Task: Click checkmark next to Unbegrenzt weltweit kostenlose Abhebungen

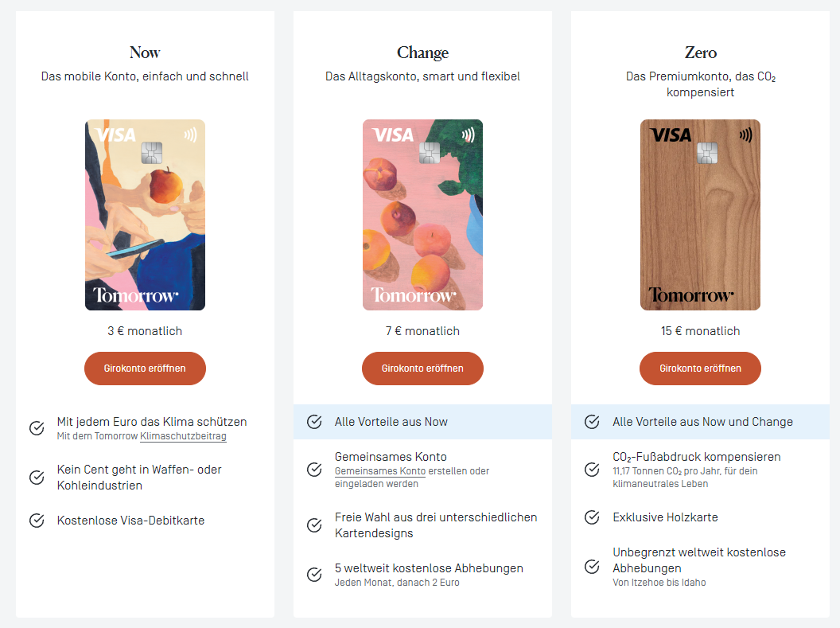Action: click(592, 567)
